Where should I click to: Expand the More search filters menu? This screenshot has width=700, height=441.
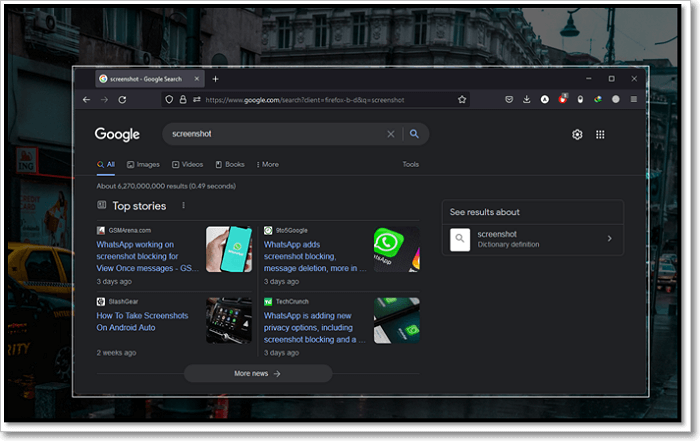pos(267,164)
